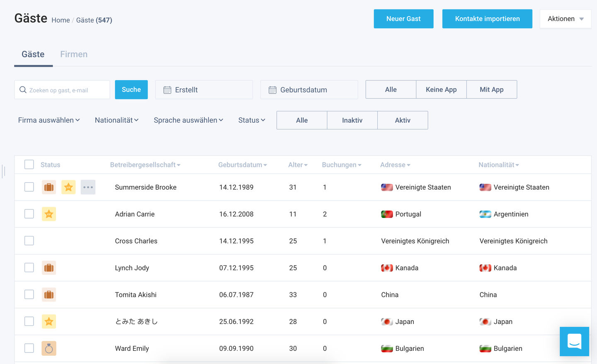Click the star icon in Adrian Carrie row
Image resolution: width=597 pixels, height=364 pixels.
[x=49, y=214]
